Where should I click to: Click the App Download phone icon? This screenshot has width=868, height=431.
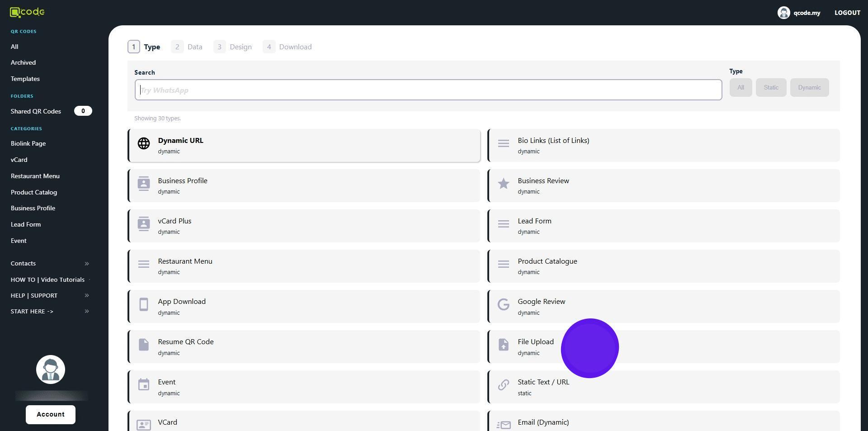point(144,304)
